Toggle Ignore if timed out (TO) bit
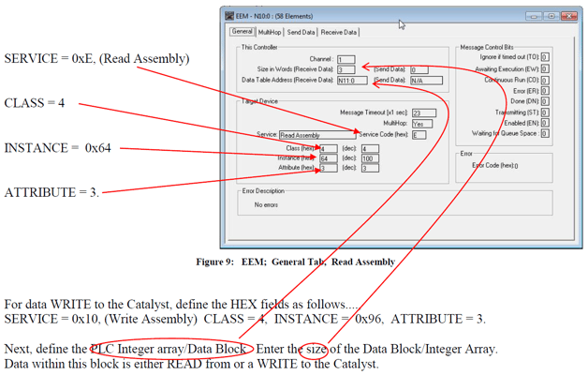 [545, 57]
